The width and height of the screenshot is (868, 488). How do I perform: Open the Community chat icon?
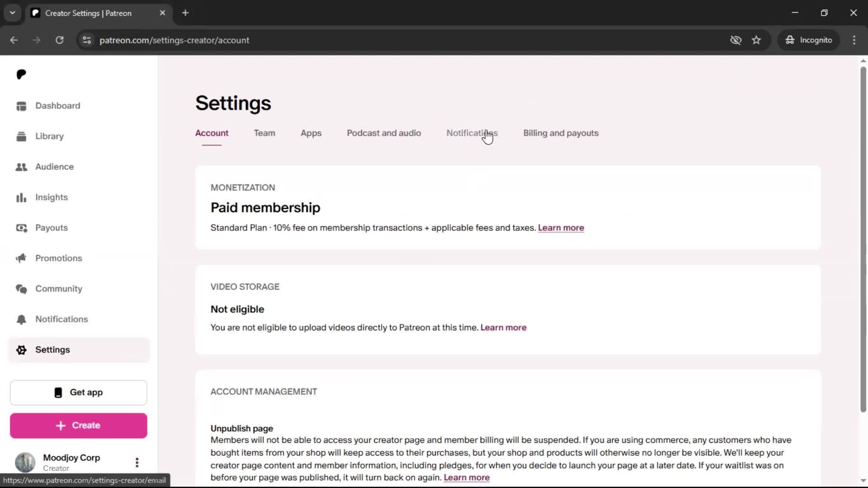21,289
